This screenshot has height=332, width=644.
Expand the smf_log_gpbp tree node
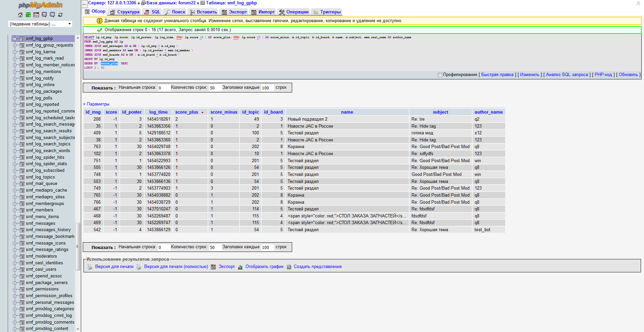14,39
